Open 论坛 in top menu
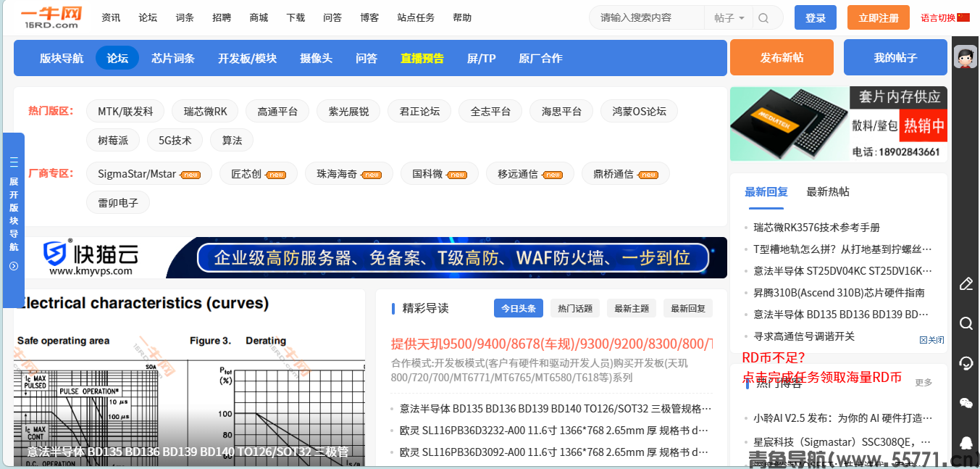980x469 pixels. pyautogui.click(x=148, y=17)
